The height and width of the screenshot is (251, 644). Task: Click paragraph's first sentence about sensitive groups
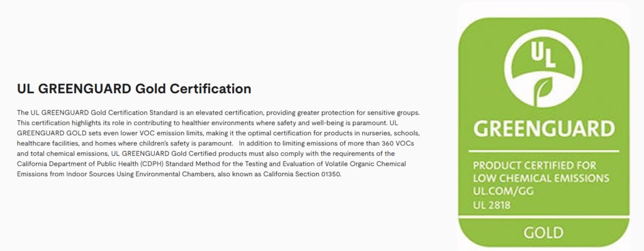point(218,112)
